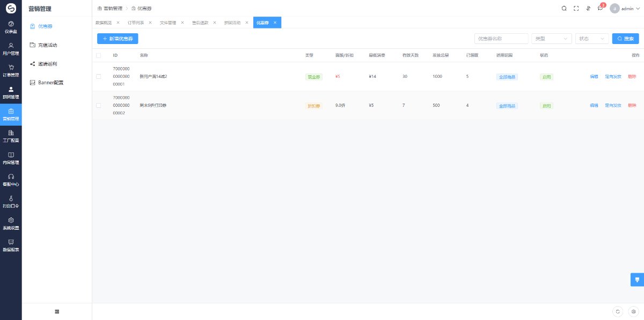Focus the 优惠券名称 search field
The image size is (644, 320).
[x=502, y=39]
